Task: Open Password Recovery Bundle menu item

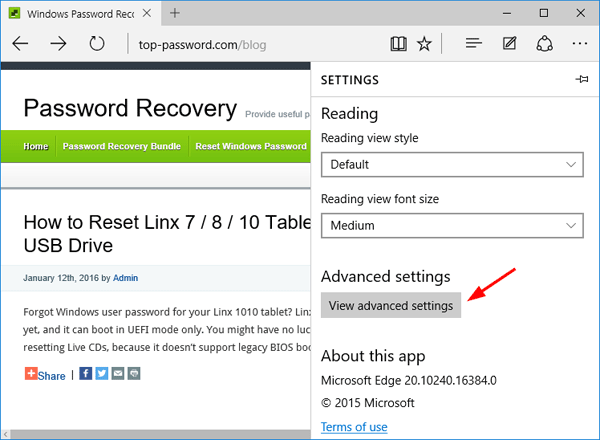Action: [122, 146]
